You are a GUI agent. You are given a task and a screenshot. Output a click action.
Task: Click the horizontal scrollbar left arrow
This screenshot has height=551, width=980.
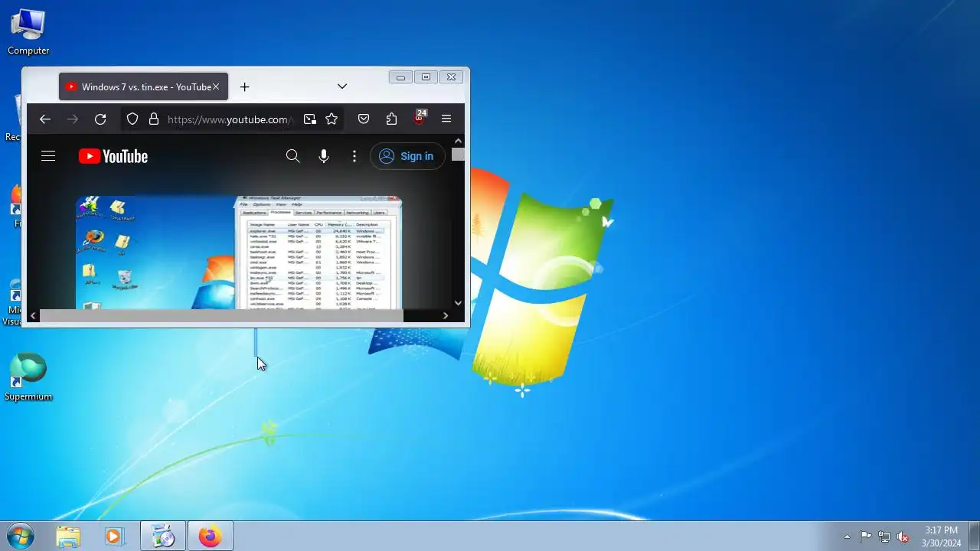click(33, 315)
